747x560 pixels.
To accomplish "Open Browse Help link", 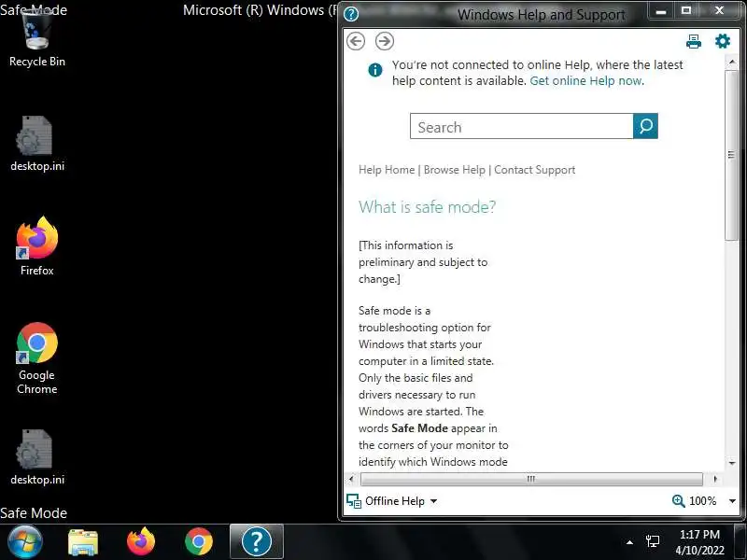I will point(454,170).
